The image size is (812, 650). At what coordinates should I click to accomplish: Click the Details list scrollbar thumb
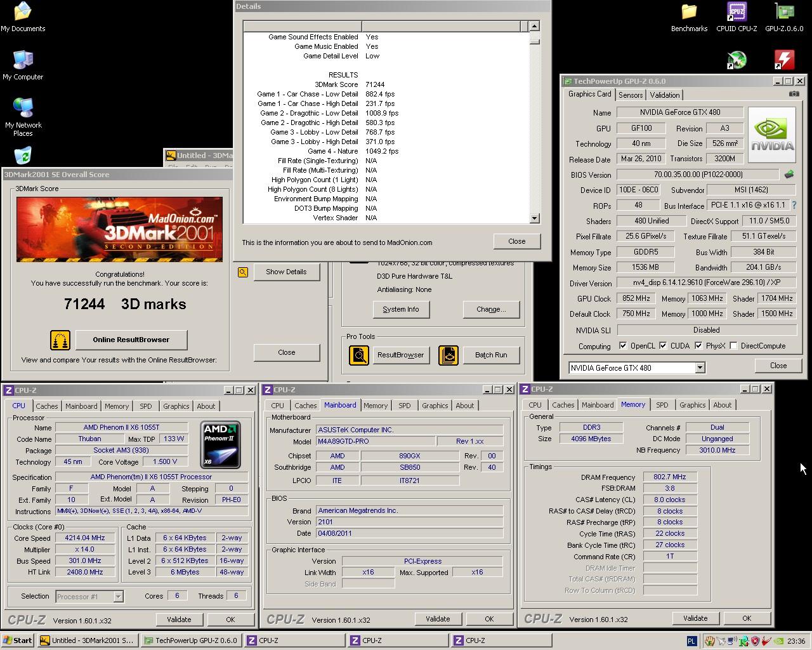point(534,42)
